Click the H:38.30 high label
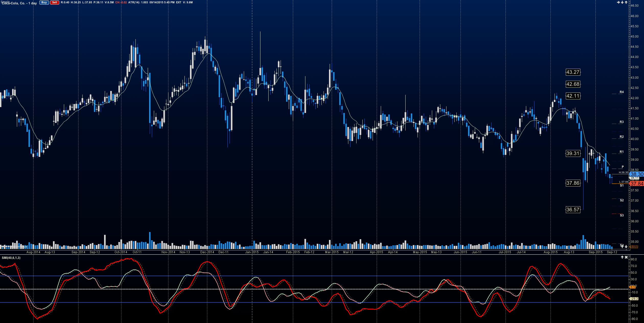 [x=624, y=172]
